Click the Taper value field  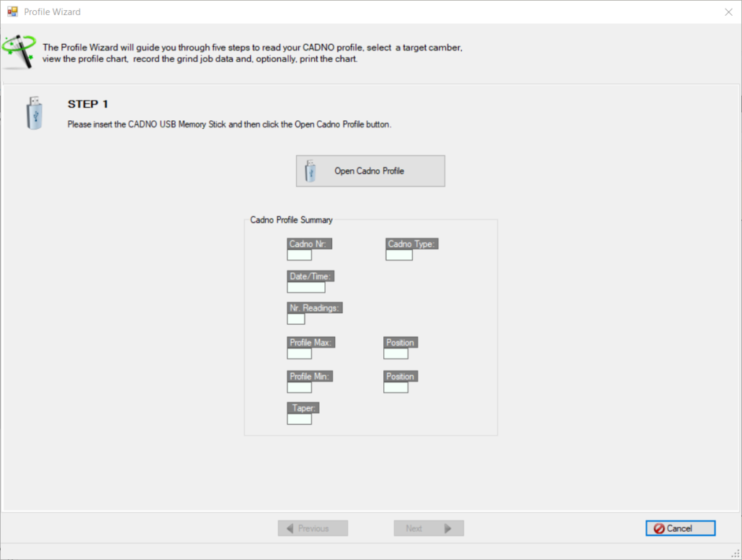coord(299,419)
